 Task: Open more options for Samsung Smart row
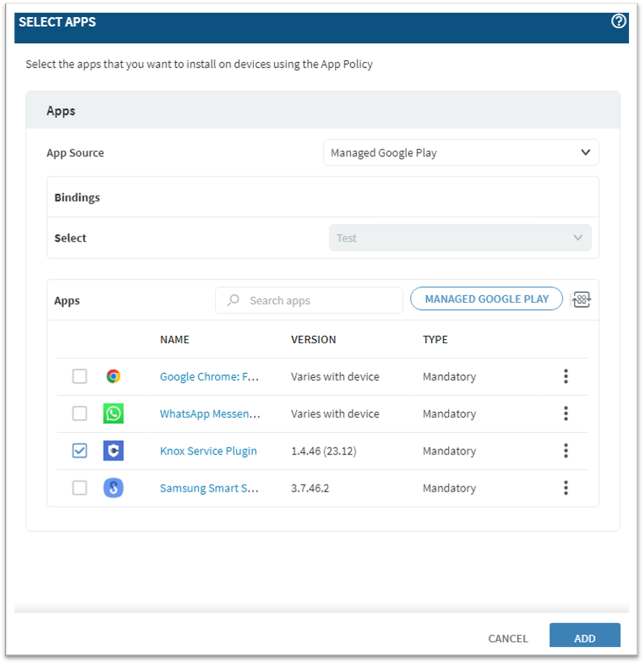[565, 488]
